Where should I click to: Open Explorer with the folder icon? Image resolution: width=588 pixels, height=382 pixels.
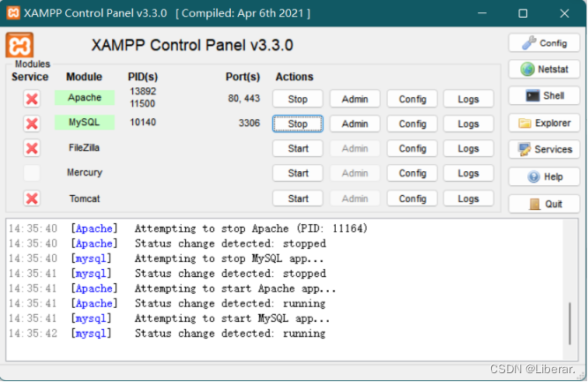tap(544, 124)
